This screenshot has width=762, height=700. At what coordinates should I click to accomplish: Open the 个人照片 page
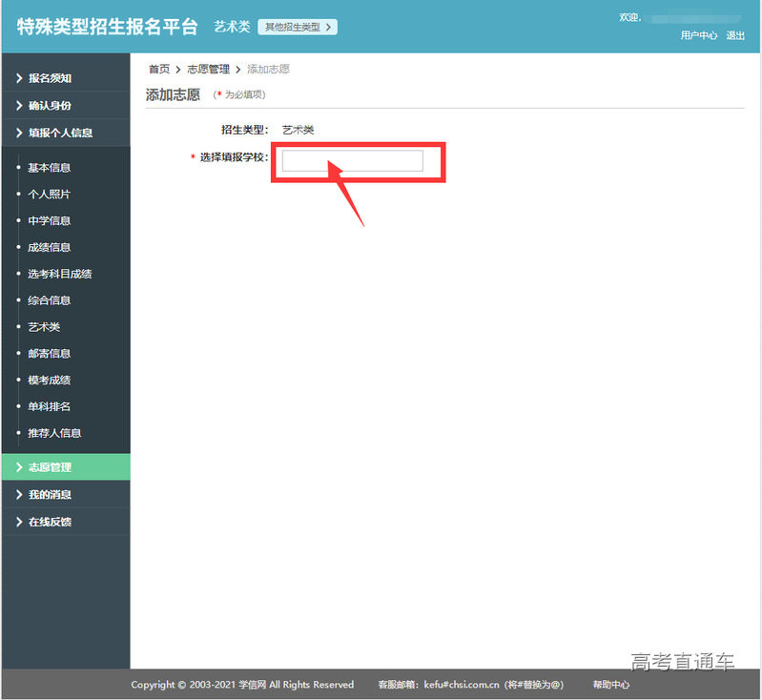(x=49, y=195)
